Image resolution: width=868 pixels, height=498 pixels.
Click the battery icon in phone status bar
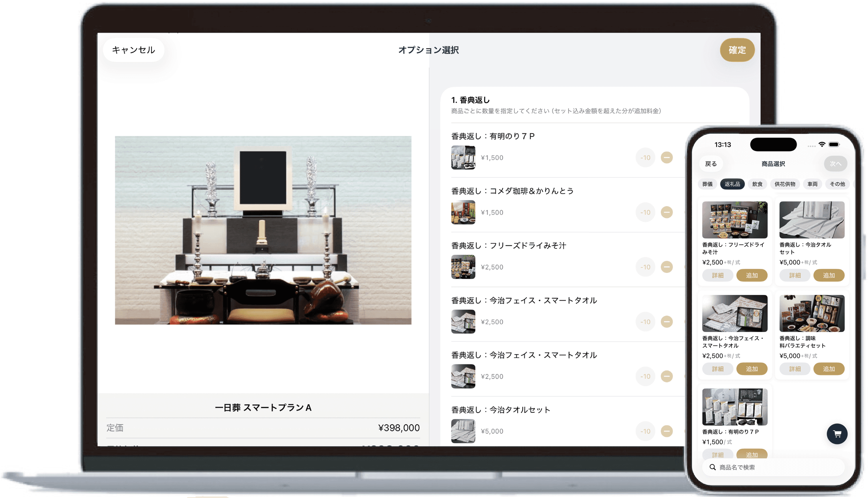(x=834, y=145)
